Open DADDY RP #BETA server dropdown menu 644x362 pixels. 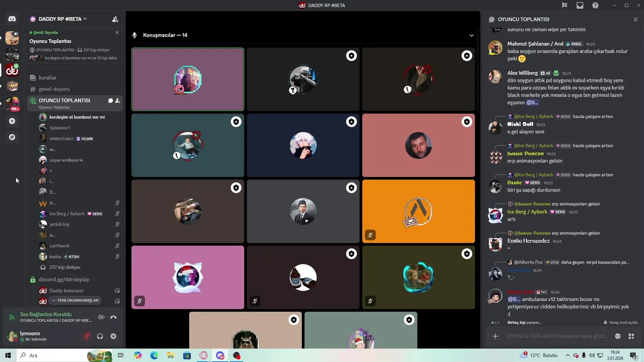[x=62, y=19]
